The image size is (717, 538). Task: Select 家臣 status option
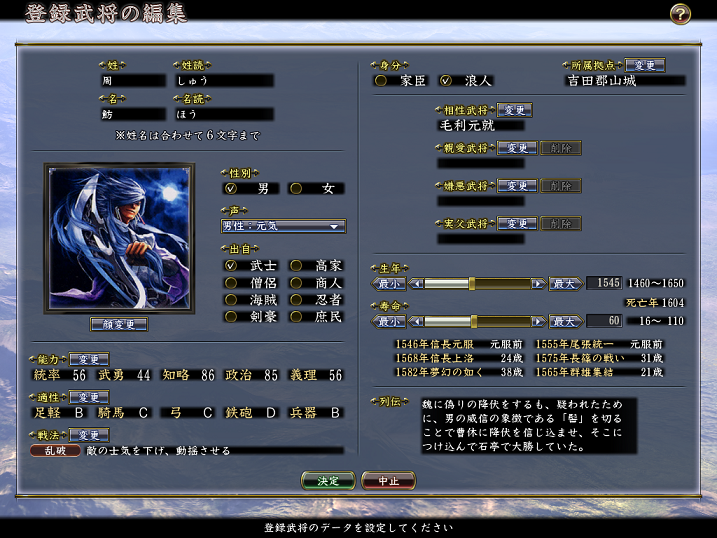tap(381, 80)
